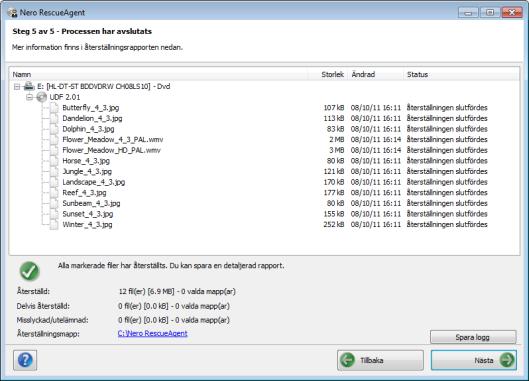Click the UDF 2.01 disc icon
Viewport: 529px width, 381px height.
41,97
